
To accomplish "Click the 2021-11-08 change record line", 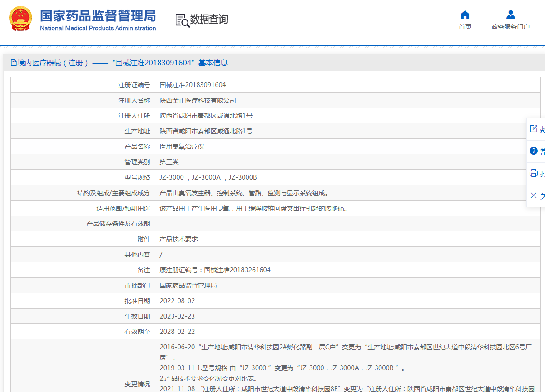I will tap(347, 389).
